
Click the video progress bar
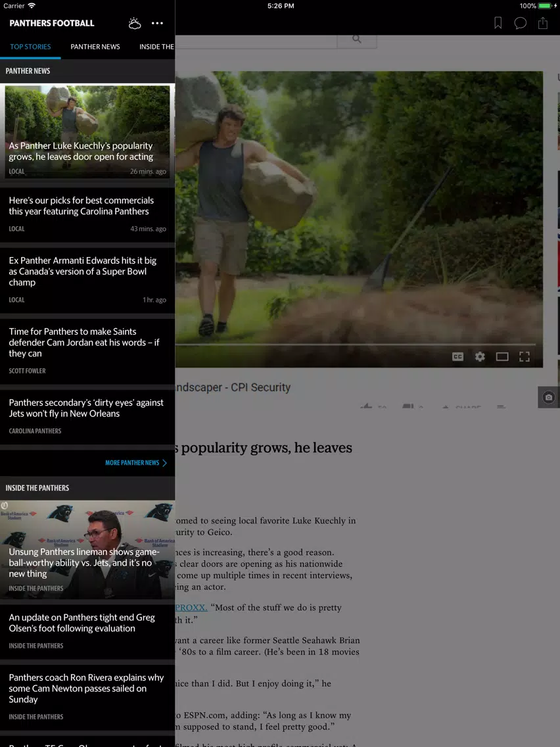click(x=355, y=344)
